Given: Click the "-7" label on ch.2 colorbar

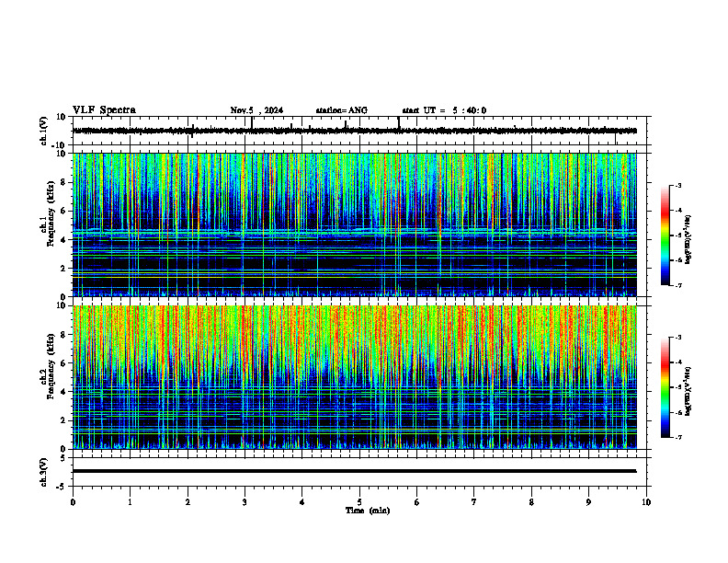Looking at the screenshot, I should pos(678,437).
